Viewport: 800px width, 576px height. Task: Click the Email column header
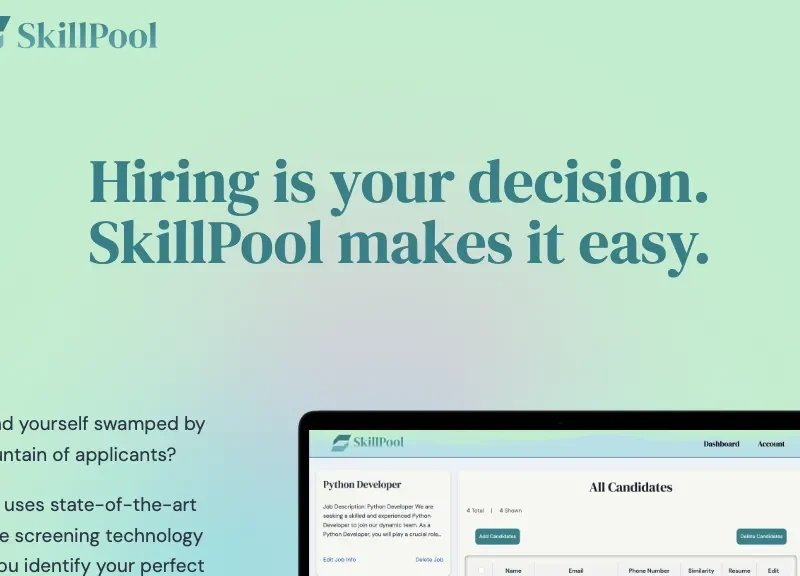(x=576, y=571)
